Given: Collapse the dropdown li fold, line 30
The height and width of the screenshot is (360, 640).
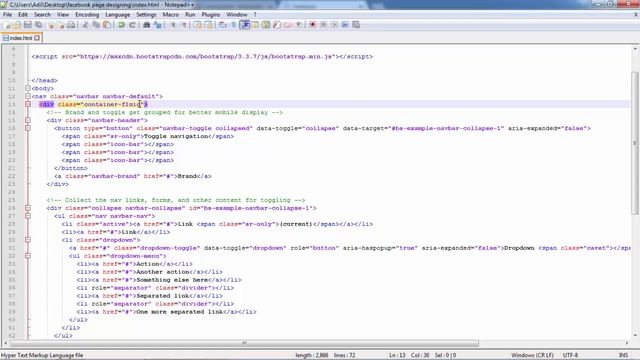Looking at the screenshot, I should pyautogui.click(x=28, y=240).
